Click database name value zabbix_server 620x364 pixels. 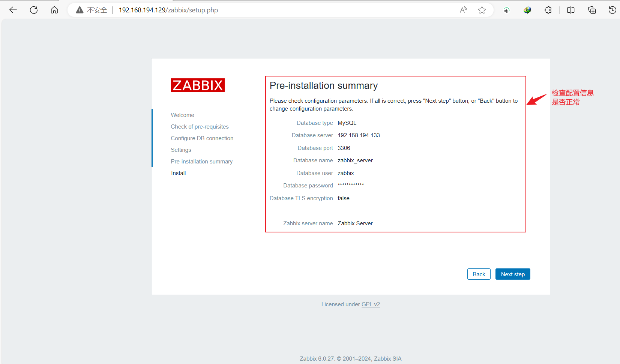355,160
